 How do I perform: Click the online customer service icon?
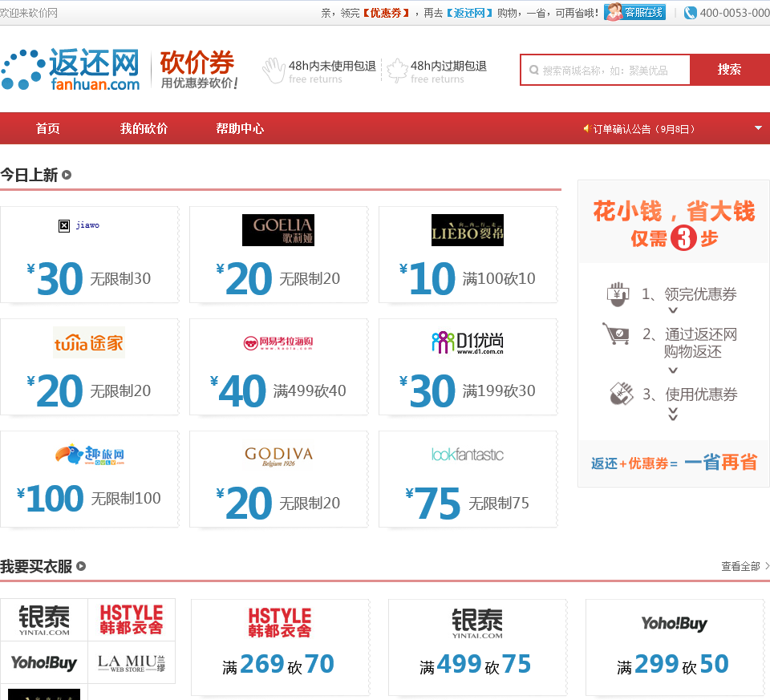tap(614, 12)
